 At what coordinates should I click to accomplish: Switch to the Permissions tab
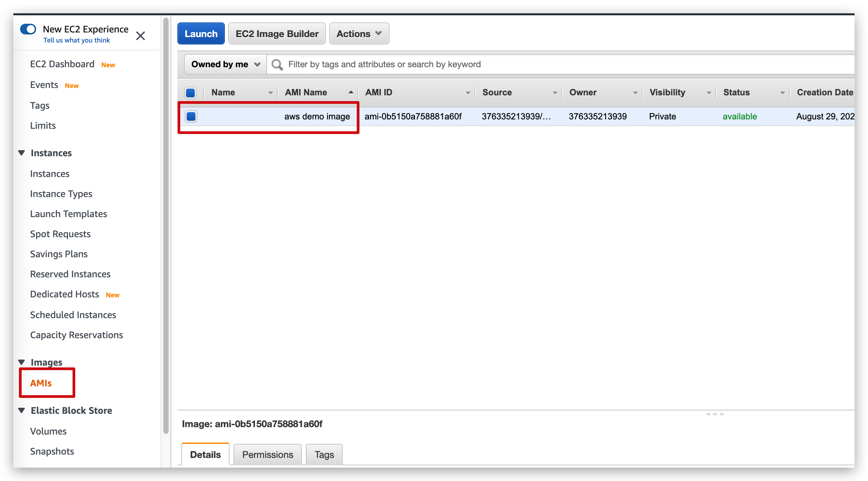[x=268, y=455]
